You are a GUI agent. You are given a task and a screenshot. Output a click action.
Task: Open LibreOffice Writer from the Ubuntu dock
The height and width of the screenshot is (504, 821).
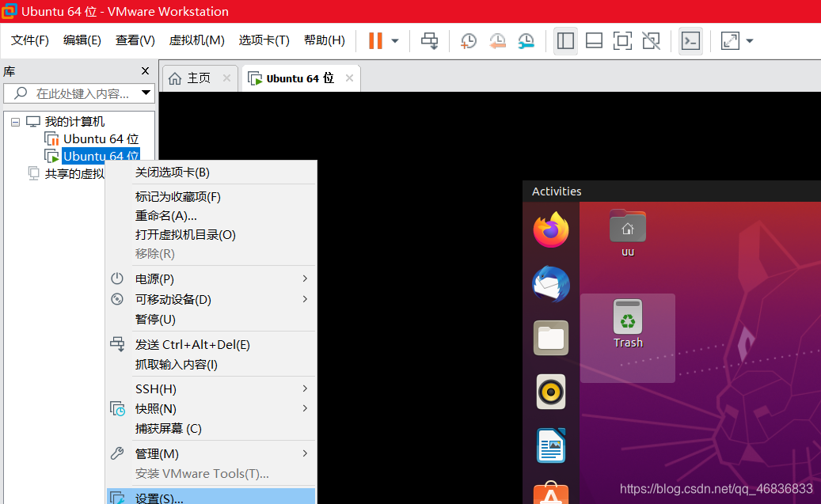551,445
